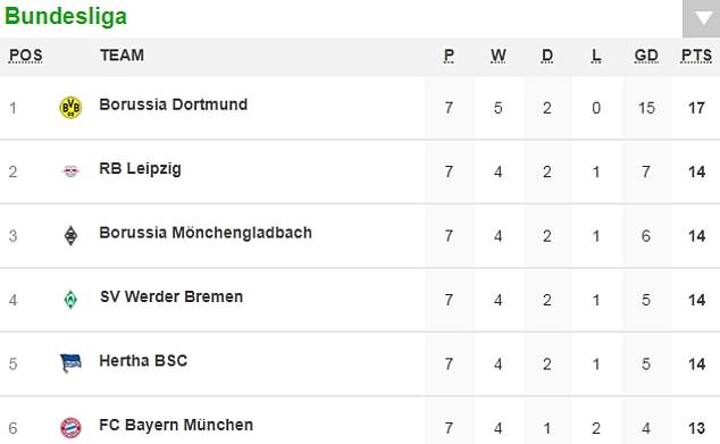This screenshot has height=444, width=720.
Task: Click the SV Werder Bremen diamond logo
Action: (70, 299)
